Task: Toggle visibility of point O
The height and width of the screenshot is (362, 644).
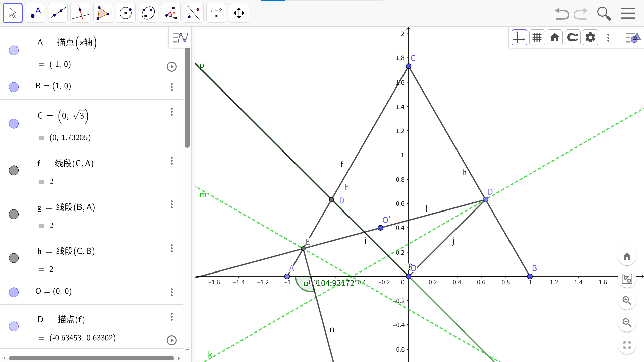Action: tap(14, 292)
